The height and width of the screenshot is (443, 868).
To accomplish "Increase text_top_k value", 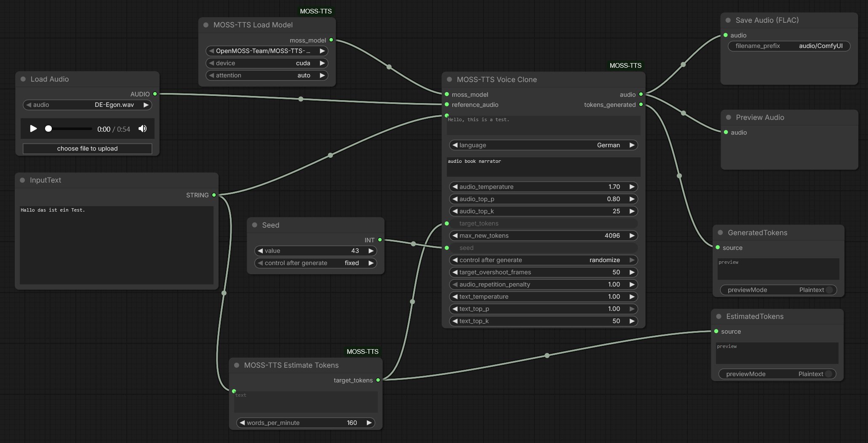I will point(632,321).
